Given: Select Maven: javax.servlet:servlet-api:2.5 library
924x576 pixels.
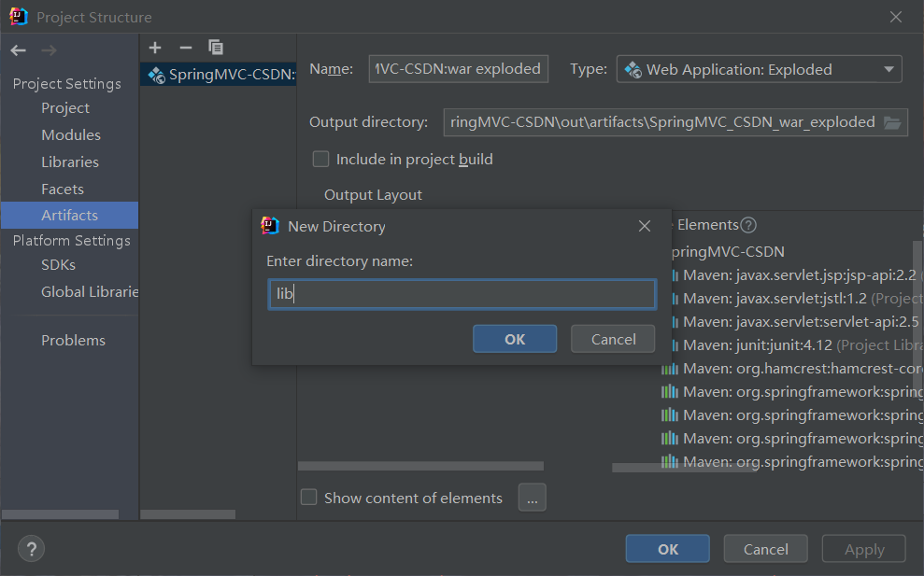Looking at the screenshot, I should pyautogui.click(x=795, y=321).
